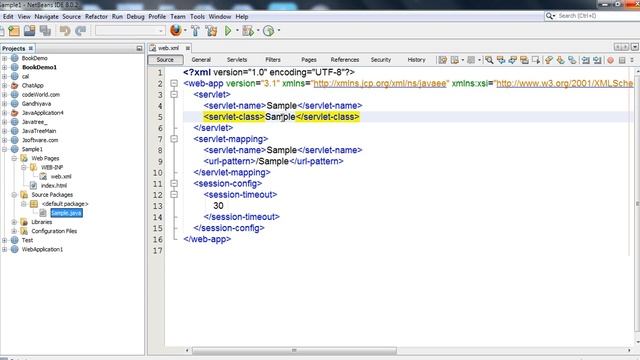
Task: Open the Run Project dropdown arrow
Action: pos(237,31)
